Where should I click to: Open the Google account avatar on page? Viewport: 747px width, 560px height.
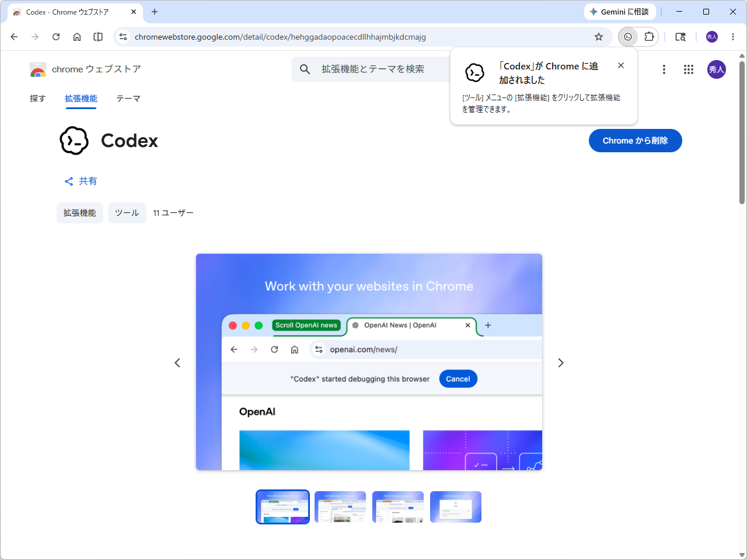pyautogui.click(x=717, y=69)
